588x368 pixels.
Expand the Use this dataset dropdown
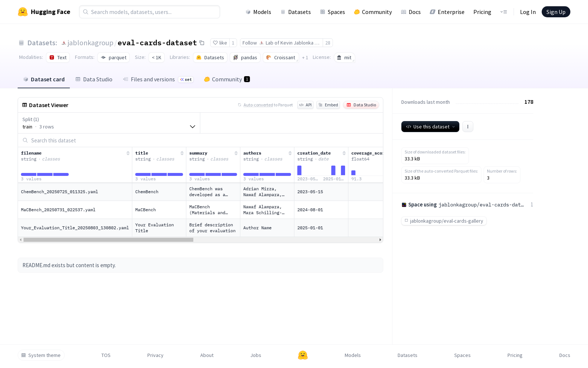pyautogui.click(x=430, y=127)
